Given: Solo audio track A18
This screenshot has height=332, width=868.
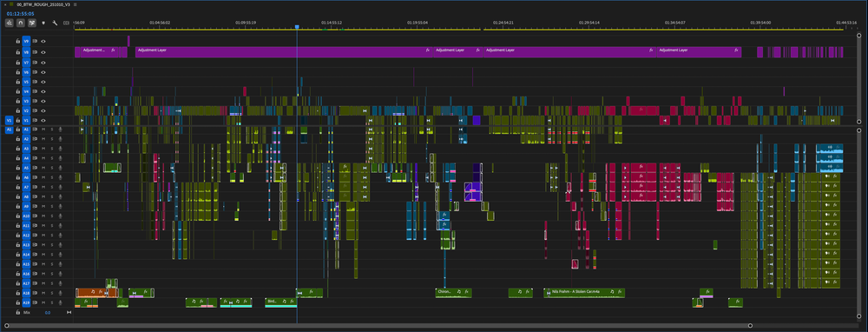Looking at the screenshot, I should [x=51, y=293].
